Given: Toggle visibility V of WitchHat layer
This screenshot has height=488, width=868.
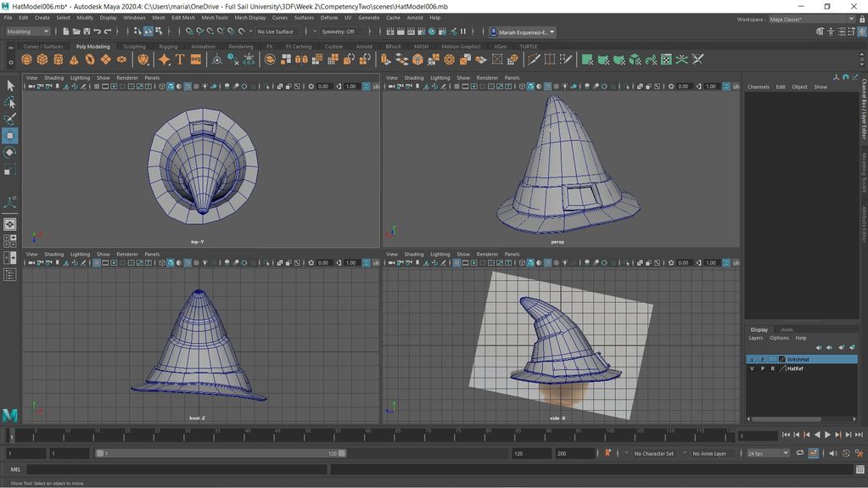Looking at the screenshot, I should coord(751,359).
